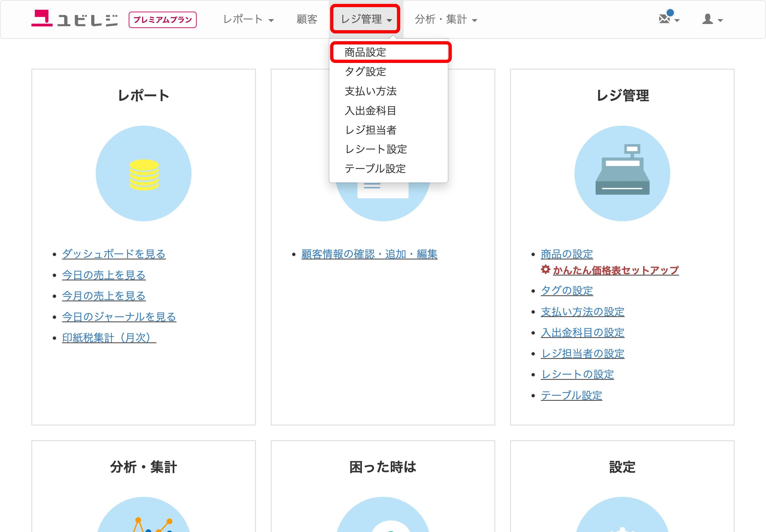Open the 今日の売上を見る link
The height and width of the screenshot is (532, 766).
pyautogui.click(x=104, y=275)
